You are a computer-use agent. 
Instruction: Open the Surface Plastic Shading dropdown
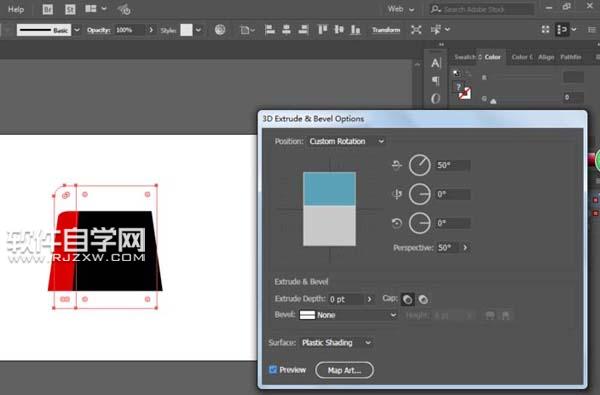[336, 343]
